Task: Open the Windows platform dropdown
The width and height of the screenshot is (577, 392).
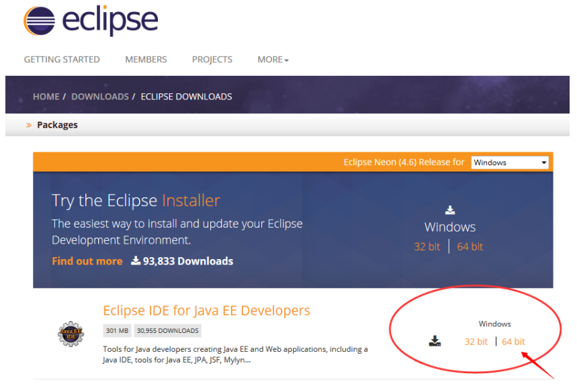Action: [510, 162]
